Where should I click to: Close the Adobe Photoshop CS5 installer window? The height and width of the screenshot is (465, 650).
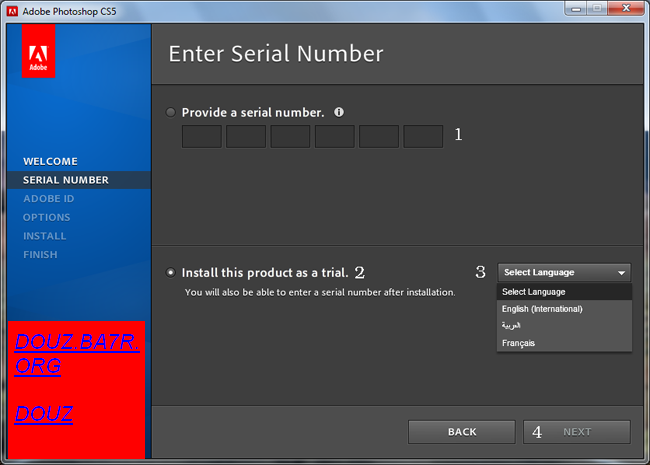pyautogui.click(x=626, y=8)
